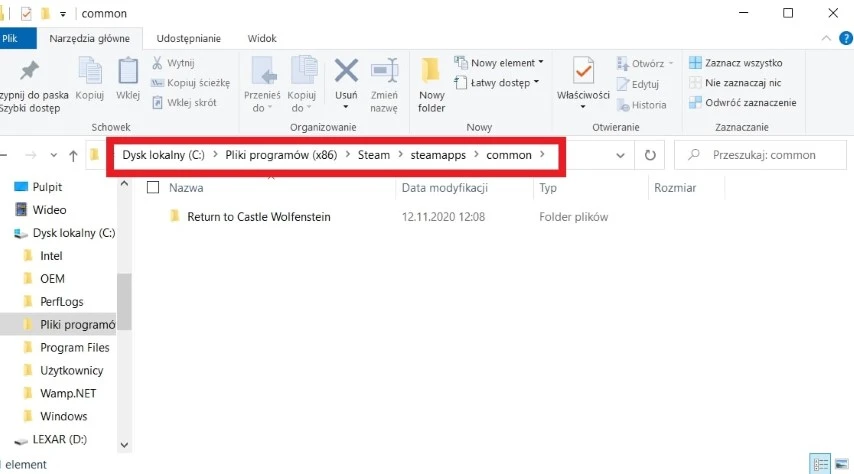Switch to large icons view in status bar
The image size is (854, 474).
841,465
